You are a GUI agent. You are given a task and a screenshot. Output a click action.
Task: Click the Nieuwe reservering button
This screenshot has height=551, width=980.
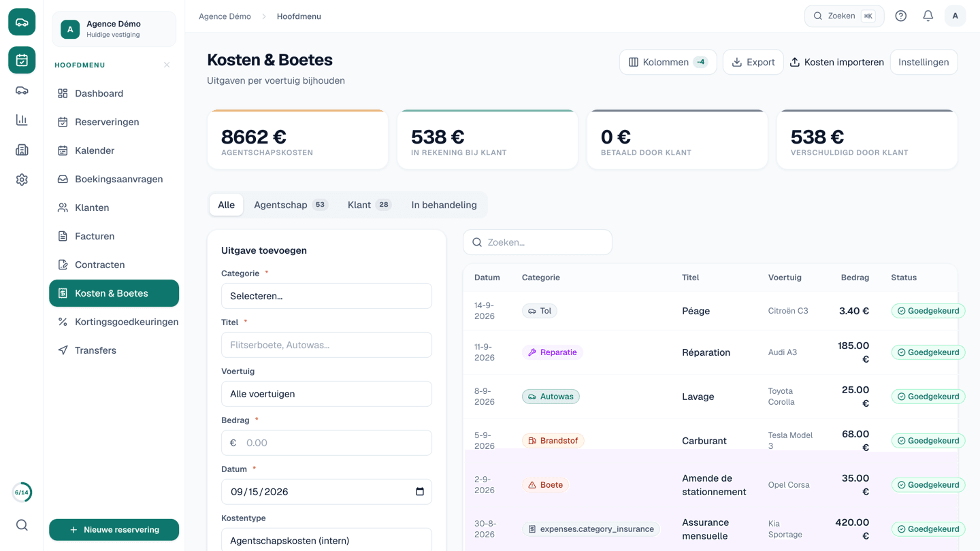pyautogui.click(x=114, y=530)
